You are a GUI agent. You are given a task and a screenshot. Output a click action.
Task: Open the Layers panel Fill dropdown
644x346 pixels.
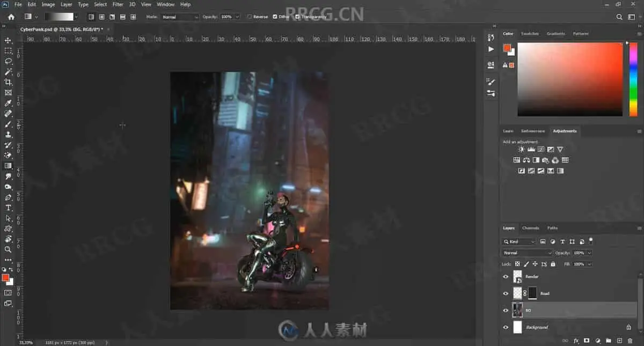[x=589, y=264]
